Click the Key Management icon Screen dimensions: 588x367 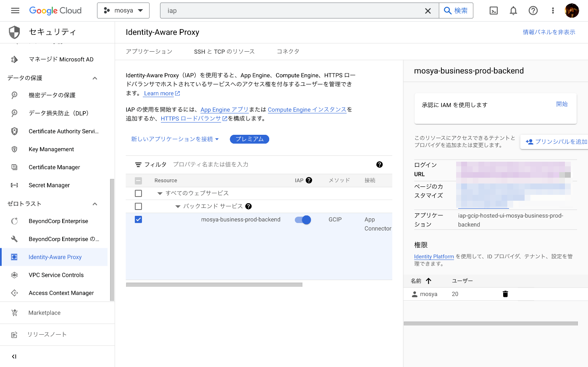[x=14, y=149]
